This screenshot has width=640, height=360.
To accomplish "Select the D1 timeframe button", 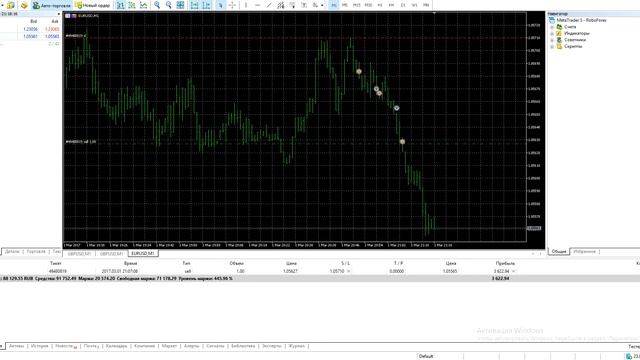I will 403,5.
